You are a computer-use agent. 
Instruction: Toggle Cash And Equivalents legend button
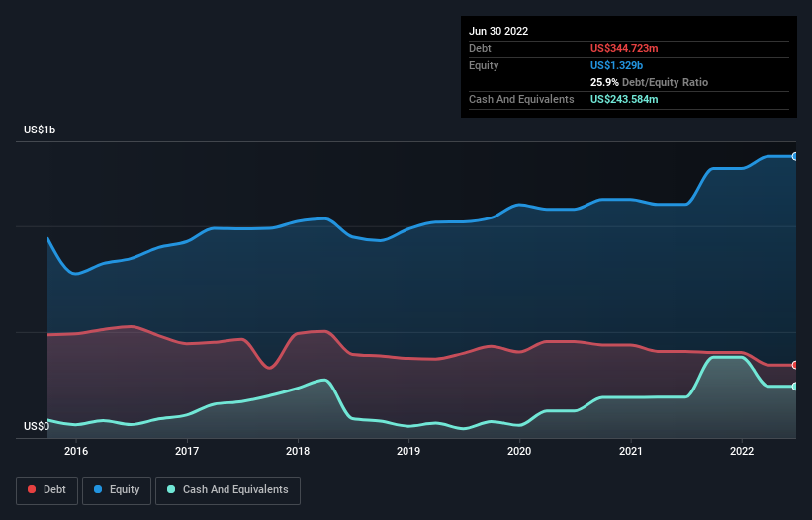tap(227, 490)
